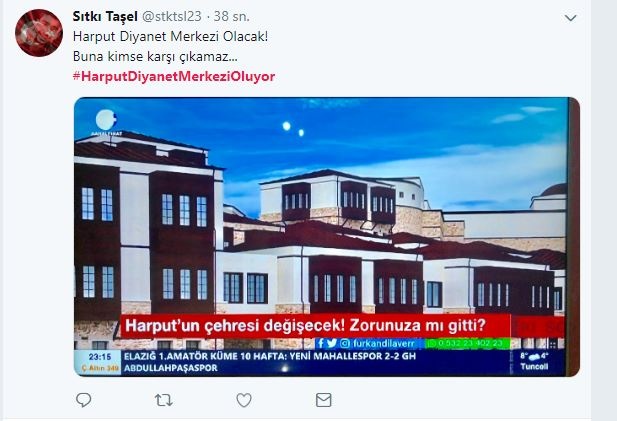Screen dimensions: 617x421
Task: Click the green phone number label
Action: pyautogui.click(x=467, y=343)
